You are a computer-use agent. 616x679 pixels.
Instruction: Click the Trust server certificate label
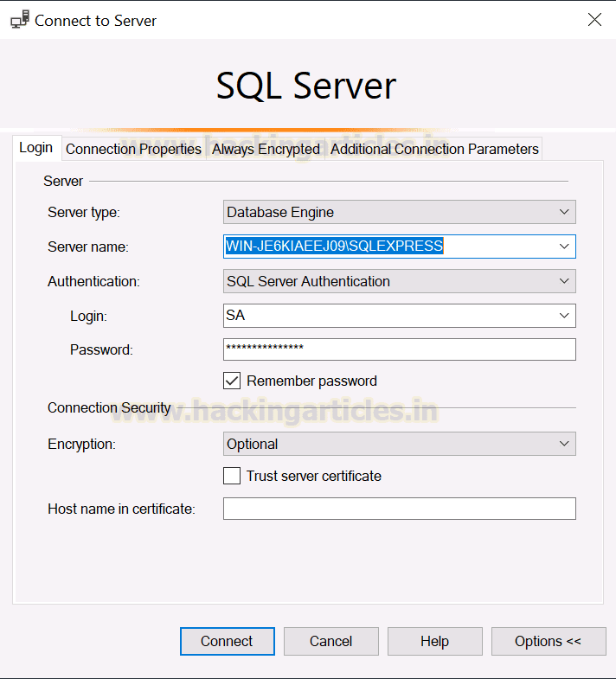click(x=314, y=477)
